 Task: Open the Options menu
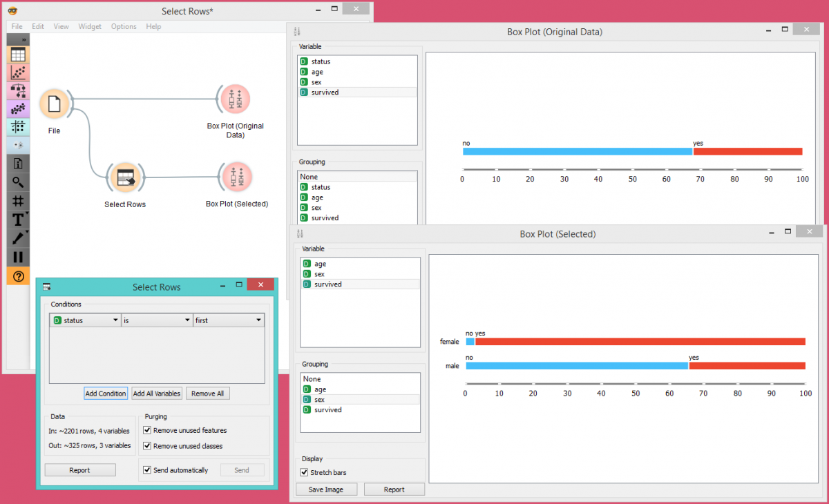click(124, 26)
